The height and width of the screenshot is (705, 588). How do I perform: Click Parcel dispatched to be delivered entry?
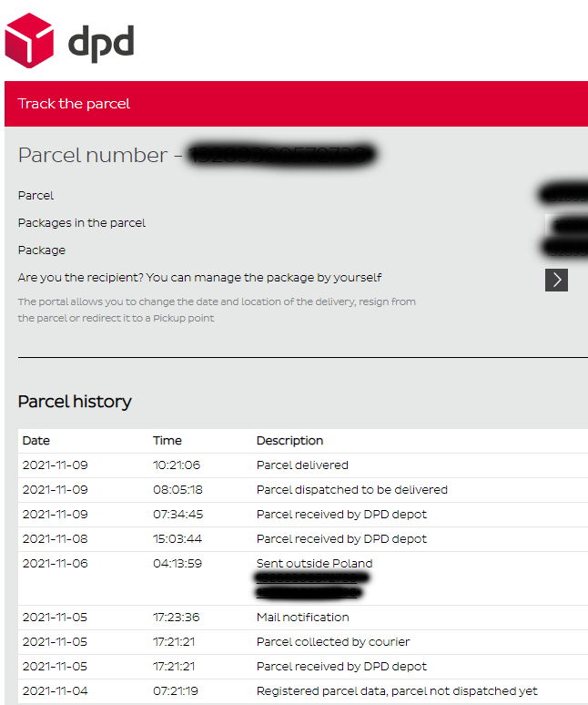coord(351,490)
